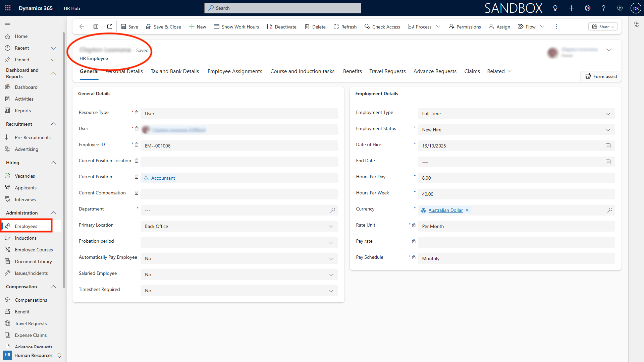Viewport: 644px width, 362px height.
Task: Open the Benefits tab
Action: pos(352,71)
